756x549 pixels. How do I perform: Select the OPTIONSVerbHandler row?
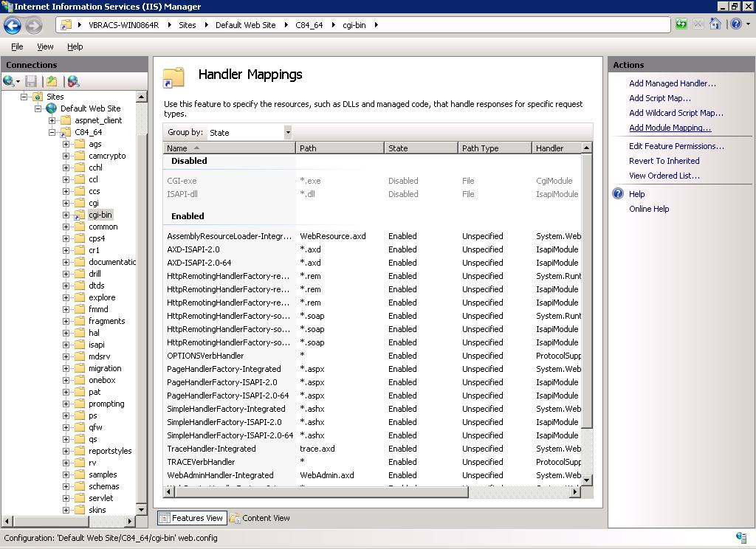372,356
